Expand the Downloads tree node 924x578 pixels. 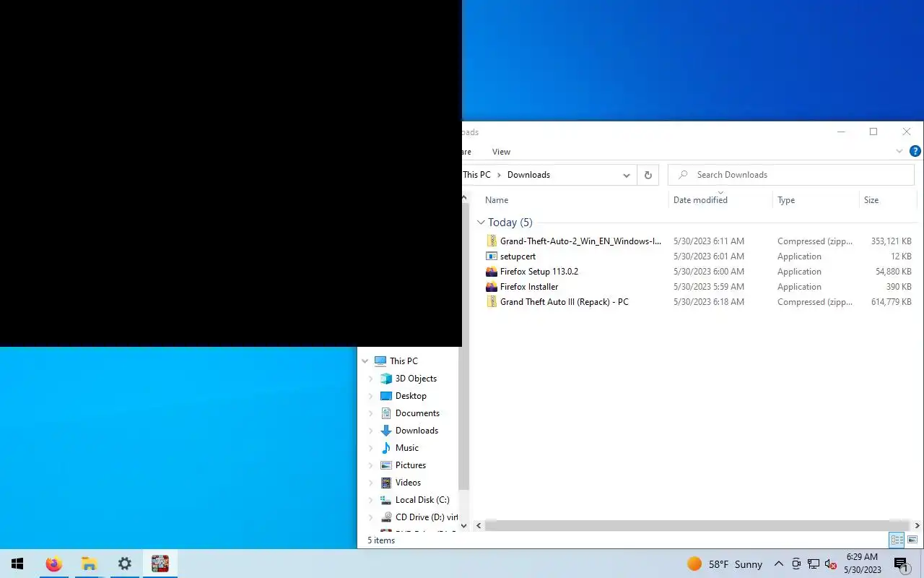pyautogui.click(x=371, y=431)
